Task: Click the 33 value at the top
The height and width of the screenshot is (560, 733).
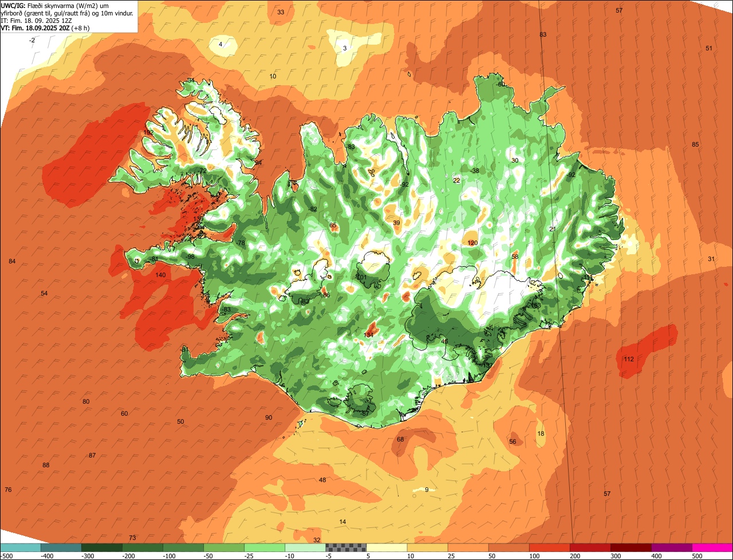Action: click(x=281, y=12)
